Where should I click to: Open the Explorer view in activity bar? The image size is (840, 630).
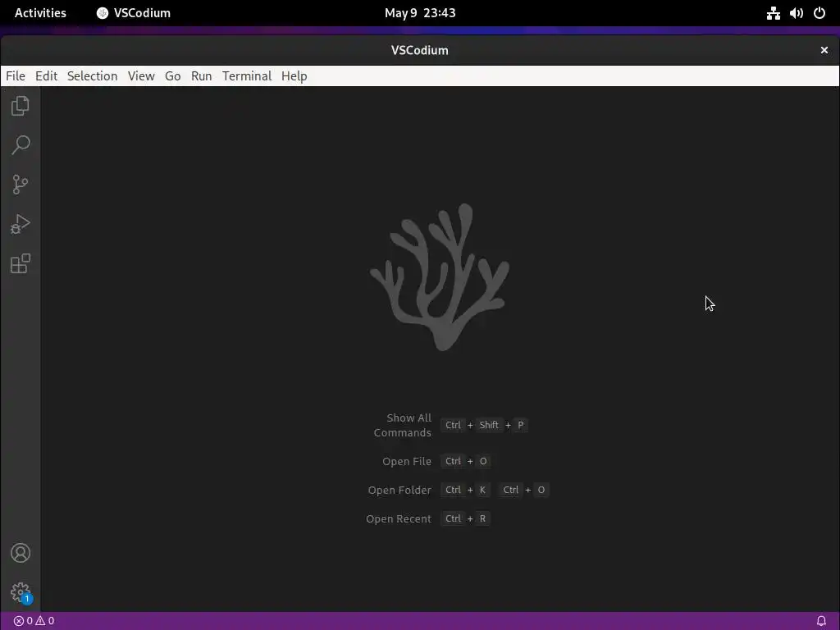21,106
